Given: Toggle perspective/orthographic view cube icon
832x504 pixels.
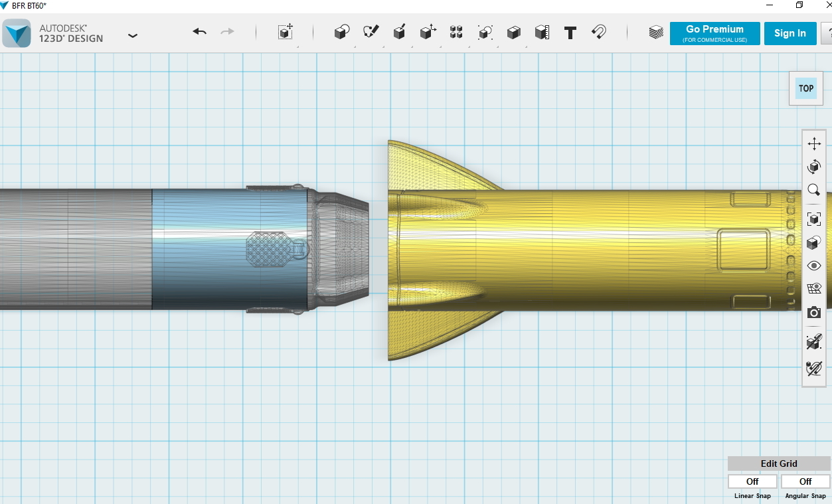Looking at the screenshot, I should tap(814, 242).
